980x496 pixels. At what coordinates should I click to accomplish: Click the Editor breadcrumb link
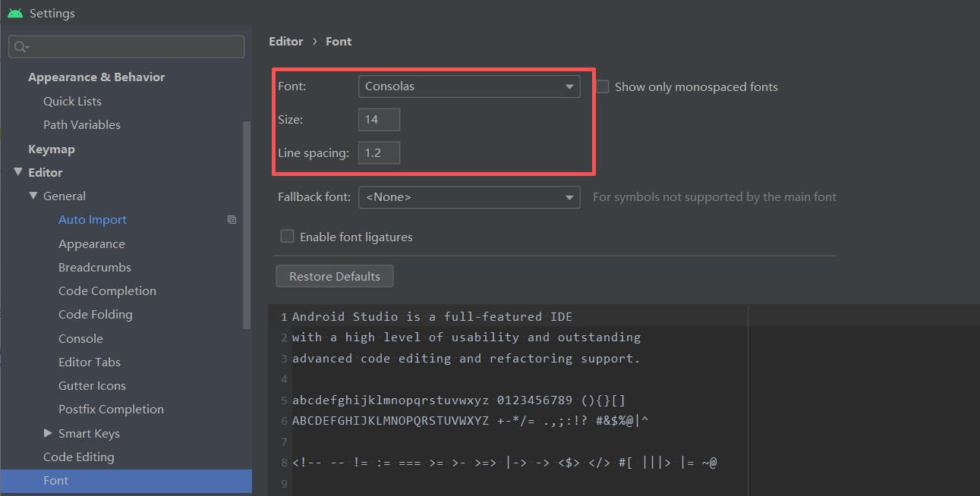pos(286,42)
